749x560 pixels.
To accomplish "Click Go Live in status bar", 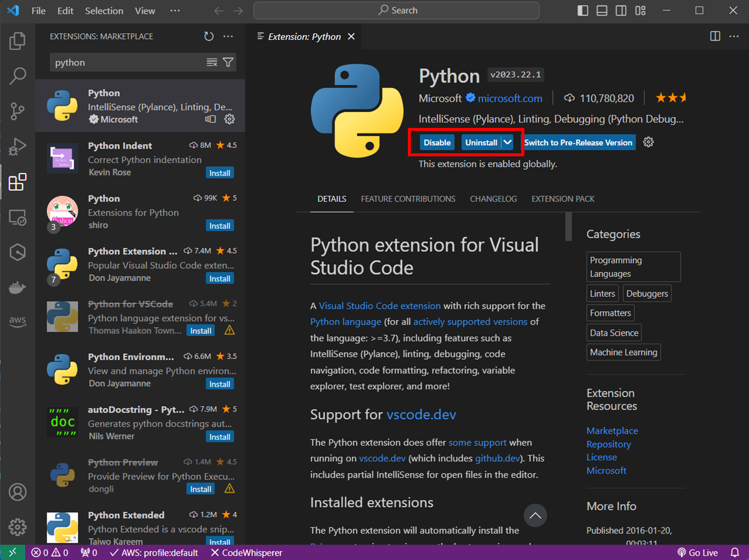I will click(x=697, y=553).
